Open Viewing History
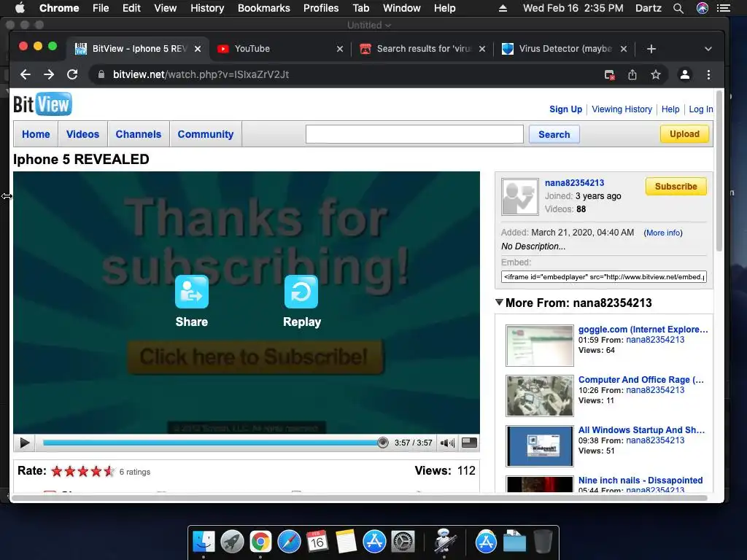747x560 pixels. 622,109
